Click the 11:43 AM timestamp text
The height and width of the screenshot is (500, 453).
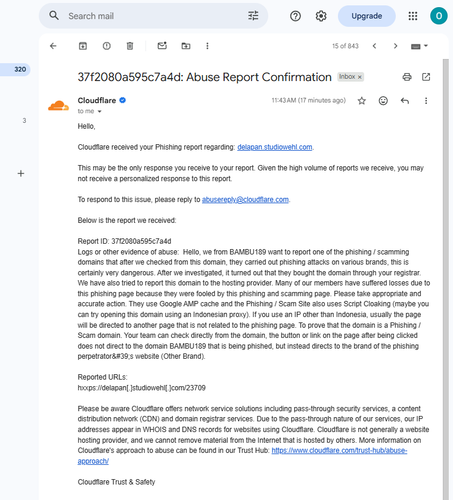click(309, 100)
